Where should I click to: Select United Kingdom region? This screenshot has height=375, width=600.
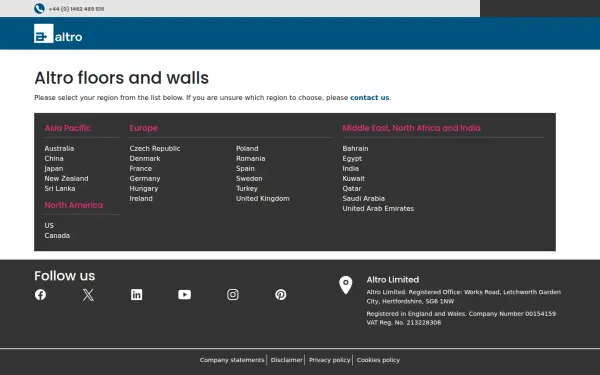click(x=262, y=199)
